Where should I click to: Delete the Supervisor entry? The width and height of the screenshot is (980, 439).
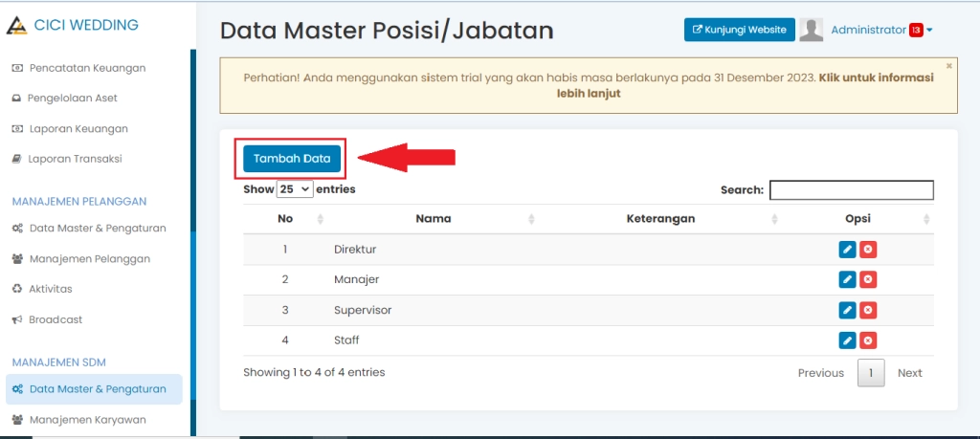coord(867,310)
